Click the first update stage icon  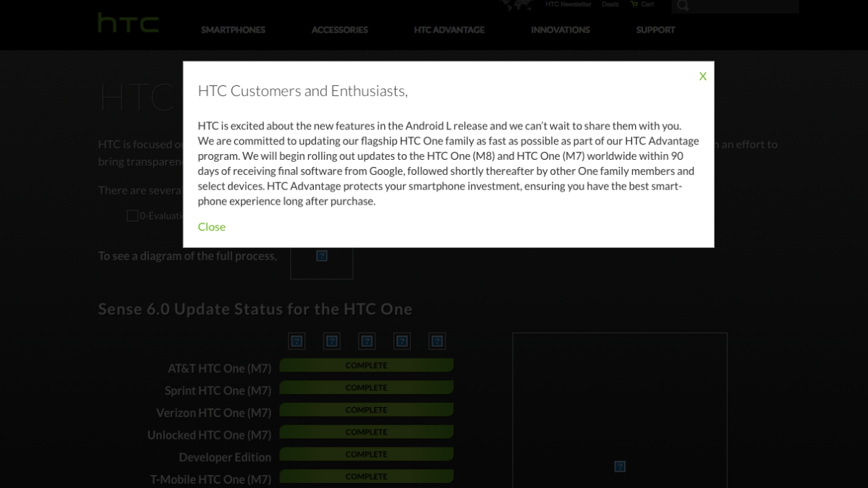coord(296,341)
